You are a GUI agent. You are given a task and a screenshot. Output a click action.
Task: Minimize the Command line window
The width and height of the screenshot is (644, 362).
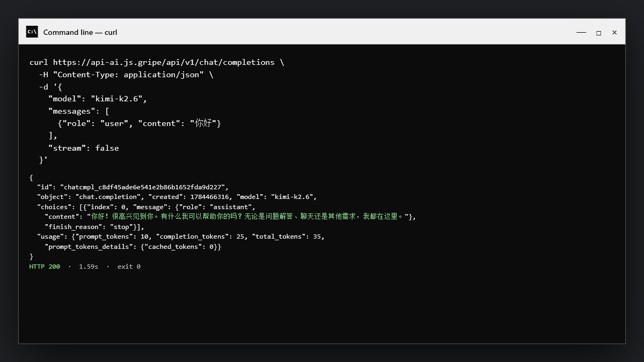click(x=581, y=32)
